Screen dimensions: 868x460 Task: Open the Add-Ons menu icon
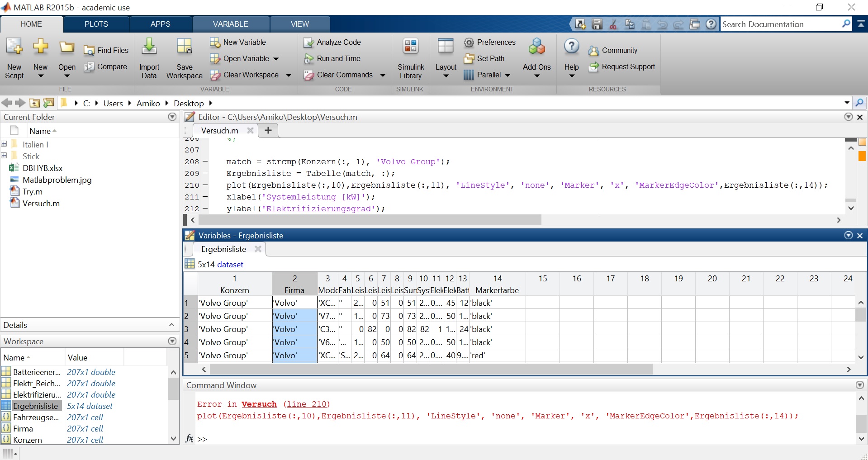pyautogui.click(x=536, y=47)
